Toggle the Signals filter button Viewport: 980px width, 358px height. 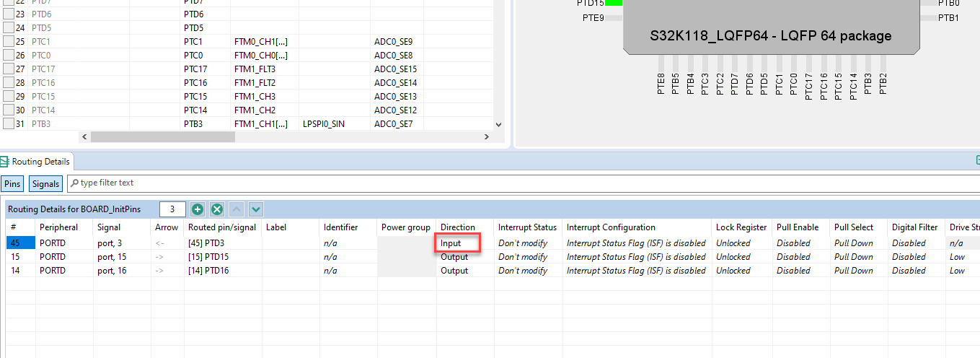click(x=45, y=184)
